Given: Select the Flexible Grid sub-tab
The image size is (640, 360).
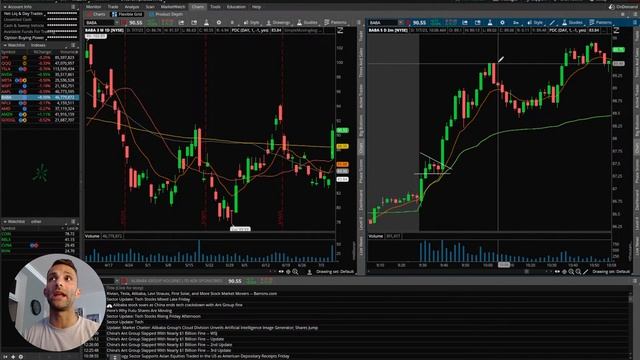Looking at the screenshot, I should (x=127, y=14).
